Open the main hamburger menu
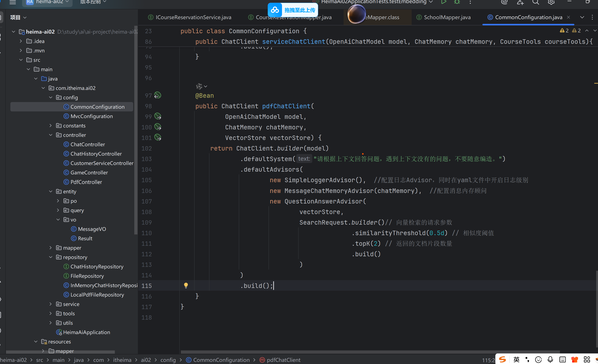This screenshot has height=364, width=598. tap(13, 2)
